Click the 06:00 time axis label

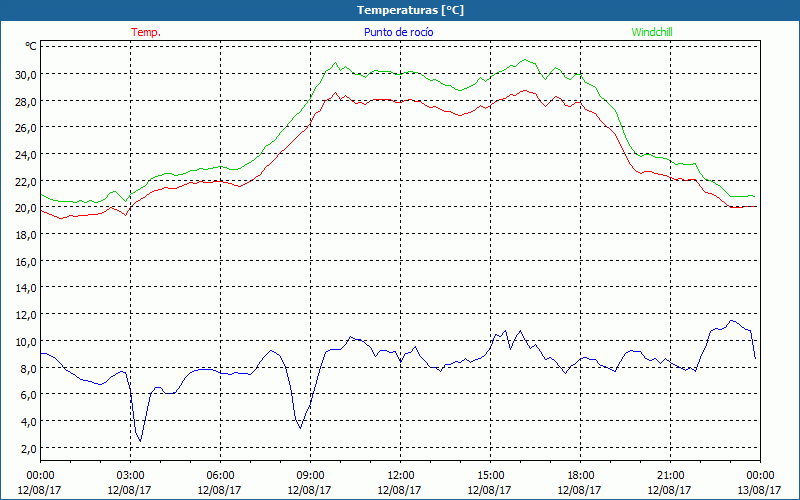(x=220, y=476)
